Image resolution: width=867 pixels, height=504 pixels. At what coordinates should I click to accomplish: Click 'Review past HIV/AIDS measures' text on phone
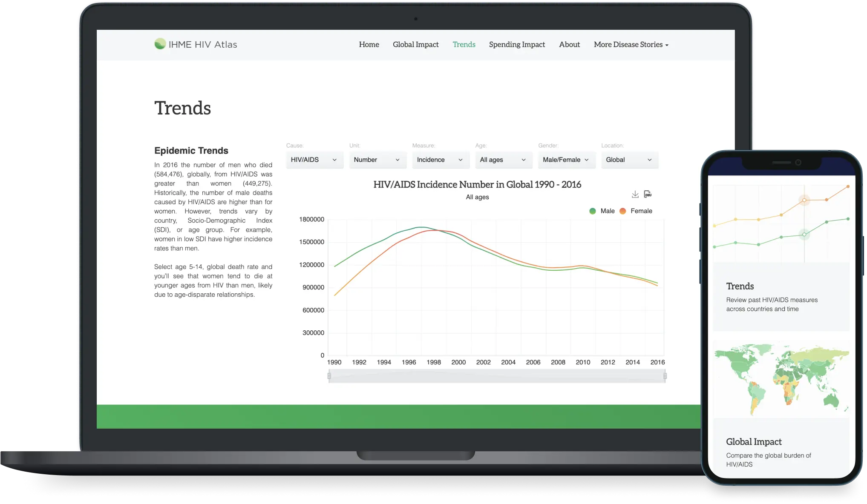click(772, 300)
